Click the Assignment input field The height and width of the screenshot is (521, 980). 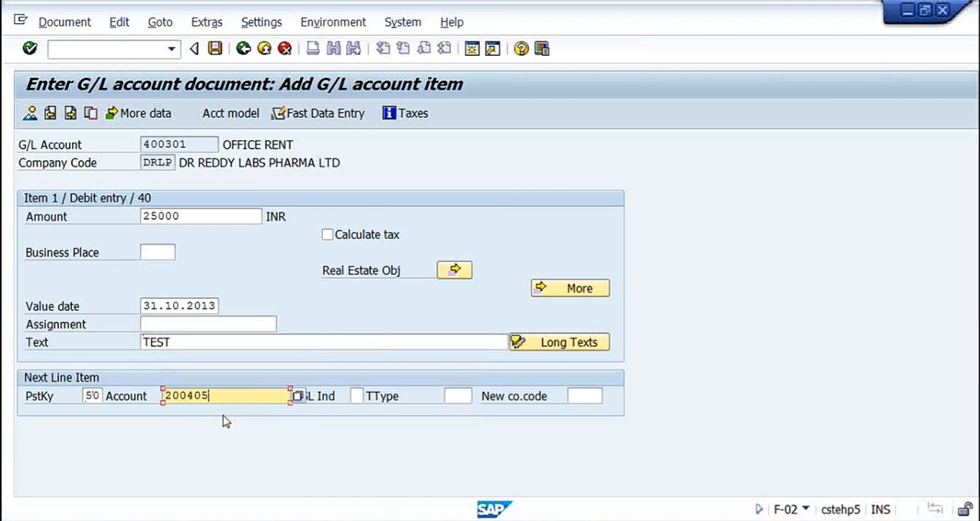(209, 324)
